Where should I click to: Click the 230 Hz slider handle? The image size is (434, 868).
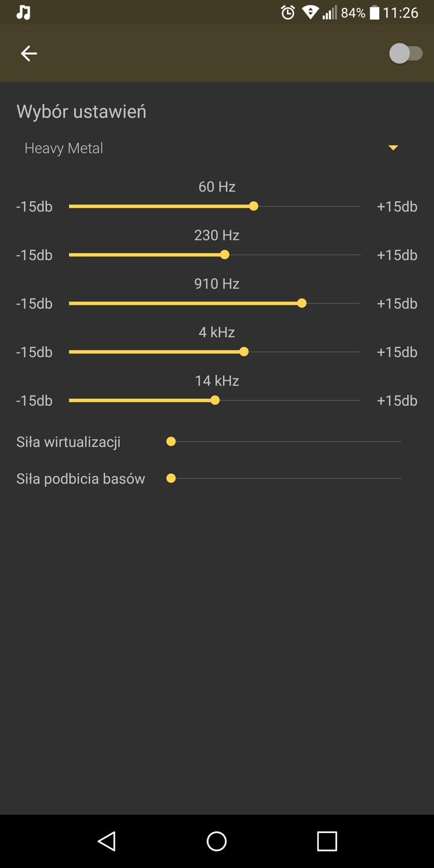(225, 255)
